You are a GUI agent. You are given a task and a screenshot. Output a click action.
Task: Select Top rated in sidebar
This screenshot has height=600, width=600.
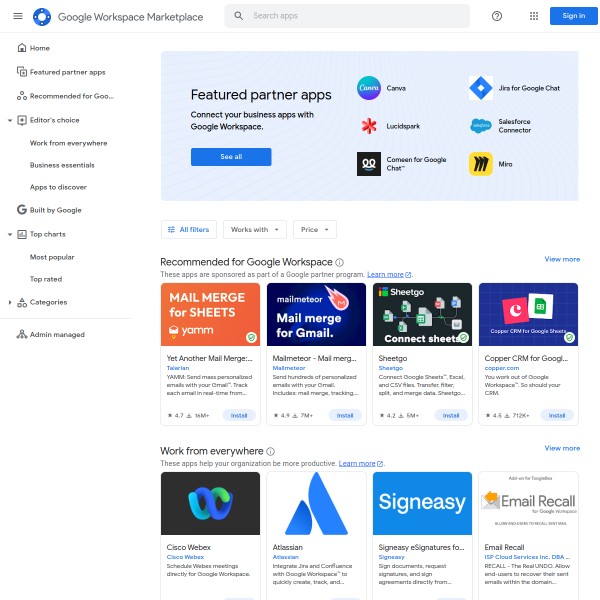[46, 279]
